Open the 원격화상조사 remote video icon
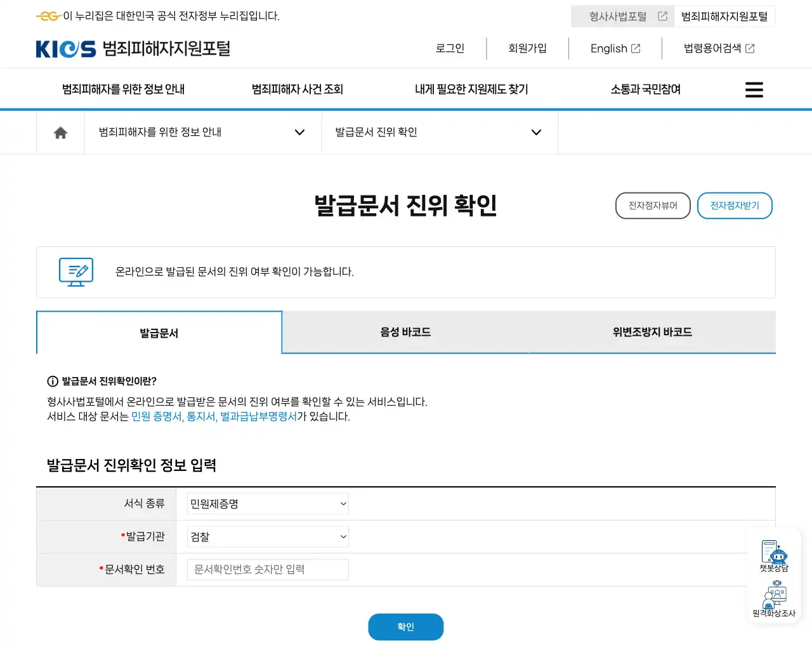Screen dimensions: 812x650 coord(774,599)
